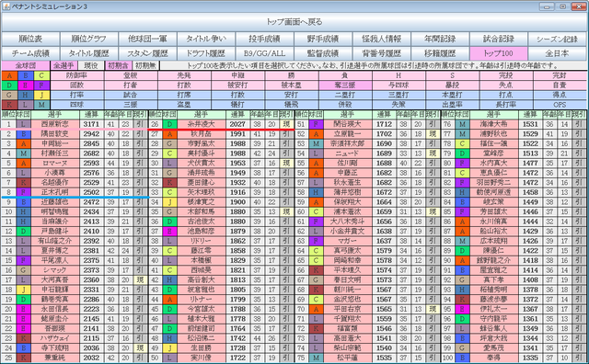The image size is (589, 364).
Task: Select team C yellow-green swatch in filter grid
Action: [41, 75]
